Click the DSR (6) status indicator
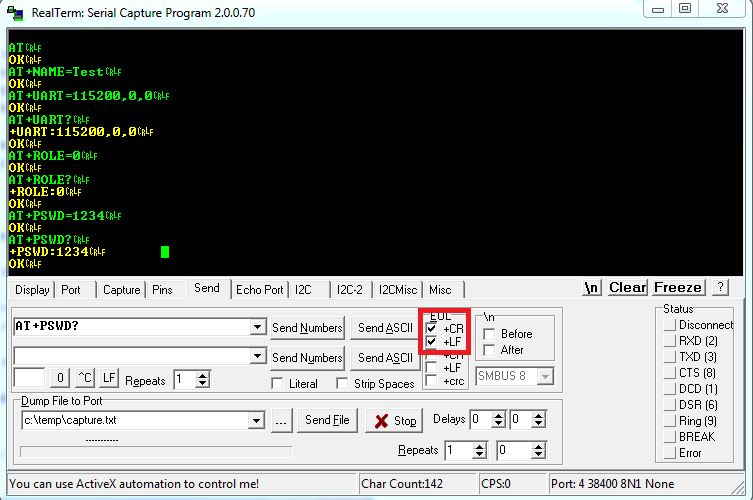 point(669,405)
